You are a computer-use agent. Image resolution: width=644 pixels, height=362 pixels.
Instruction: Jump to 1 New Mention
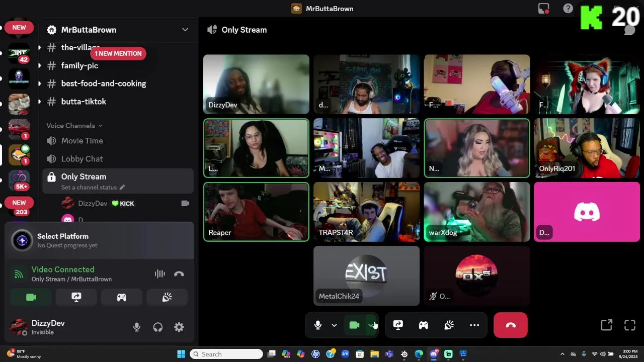point(118,53)
